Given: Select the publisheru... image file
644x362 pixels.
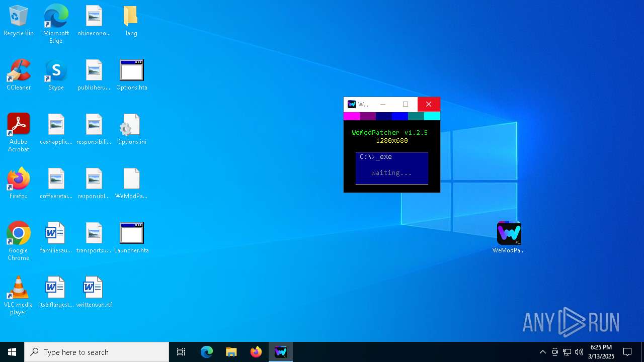Looking at the screenshot, I should point(94,75).
